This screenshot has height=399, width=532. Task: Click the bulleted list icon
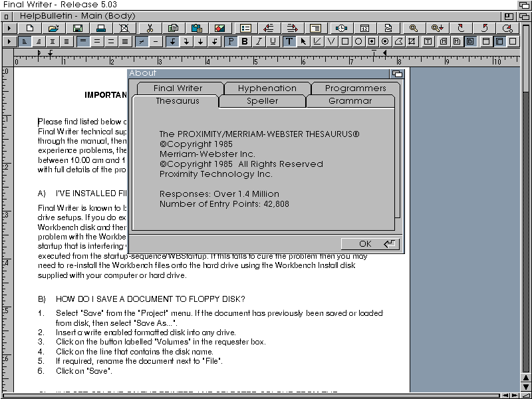(x=245, y=28)
